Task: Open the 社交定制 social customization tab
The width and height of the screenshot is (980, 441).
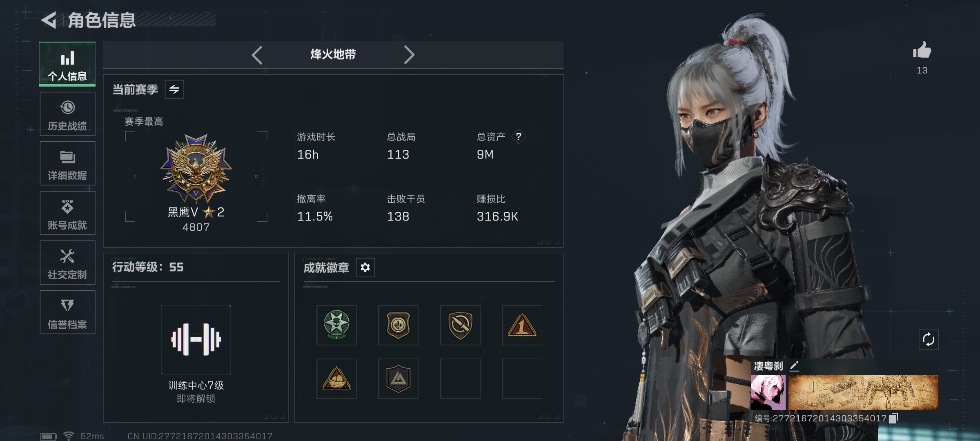Action: click(x=67, y=263)
